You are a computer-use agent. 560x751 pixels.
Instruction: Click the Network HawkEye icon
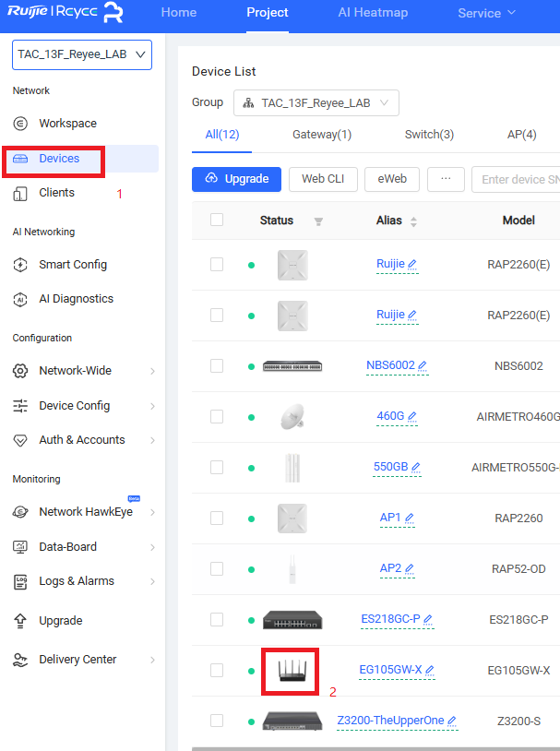tap(20, 512)
